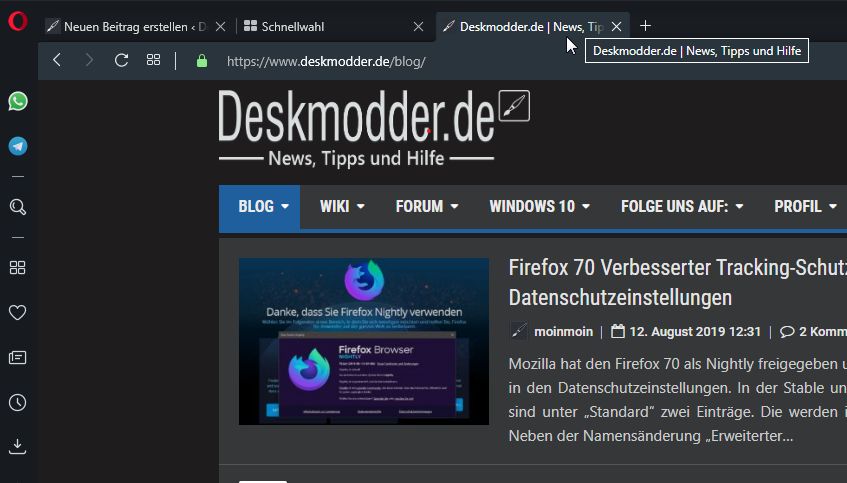Go forward to the next page
Screen dimensions: 847x483
(89, 60)
